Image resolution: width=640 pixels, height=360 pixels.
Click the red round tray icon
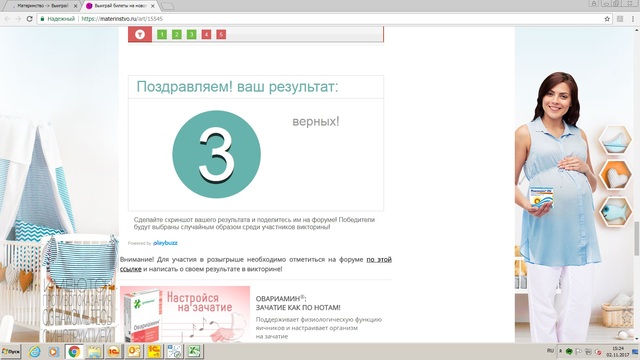[598, 352]
